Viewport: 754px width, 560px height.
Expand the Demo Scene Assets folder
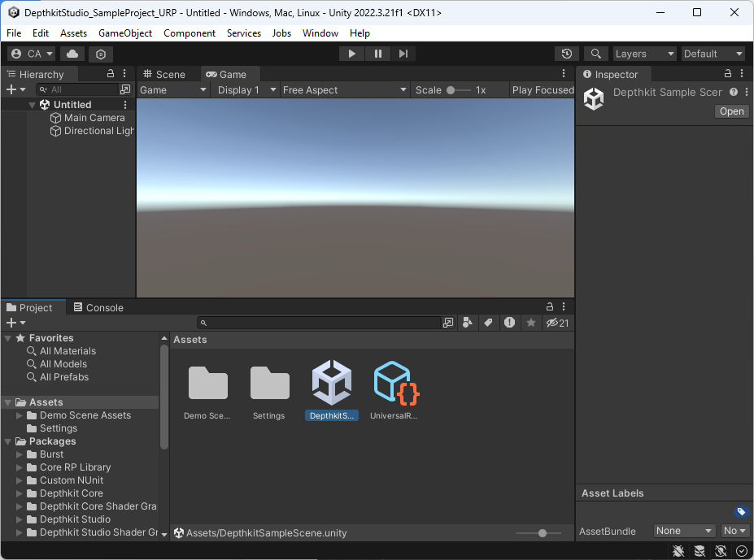pyautogui.click(x=20, y=415)
